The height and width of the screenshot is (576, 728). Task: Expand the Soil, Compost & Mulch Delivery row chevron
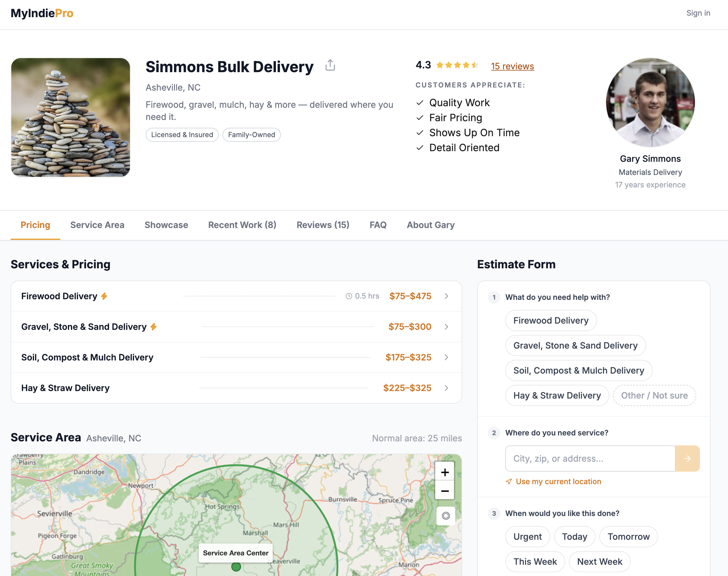click(x=446, y=357)
